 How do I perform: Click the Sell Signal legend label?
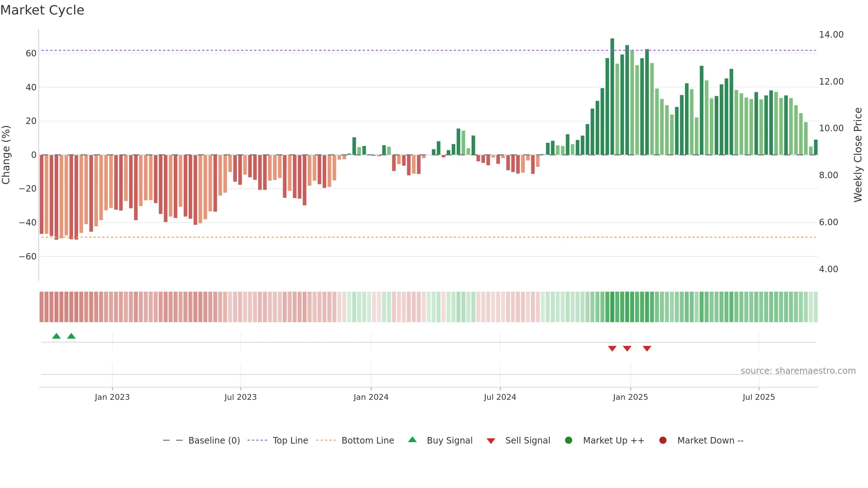pos(528,440)
